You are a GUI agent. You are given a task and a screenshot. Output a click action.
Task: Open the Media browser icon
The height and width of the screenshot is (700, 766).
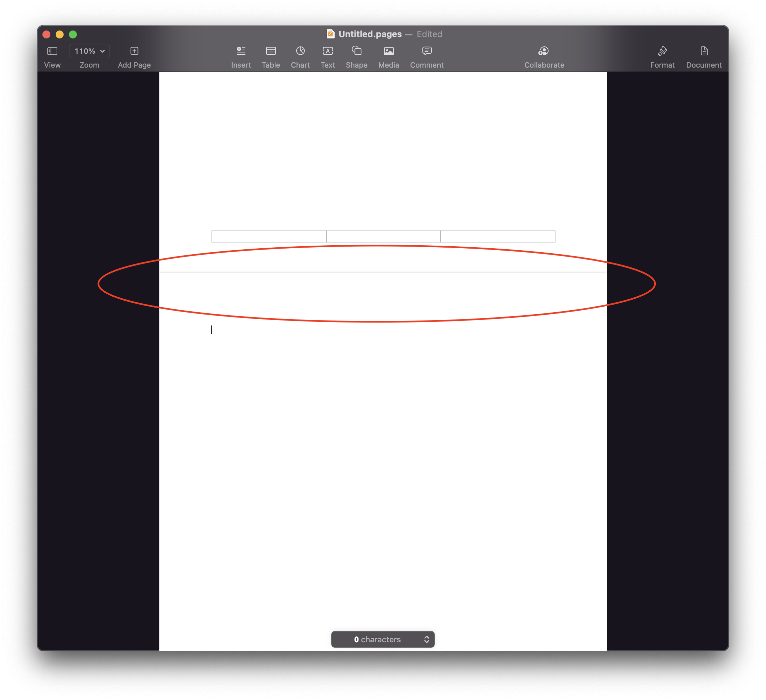click(x=388, y=51)
